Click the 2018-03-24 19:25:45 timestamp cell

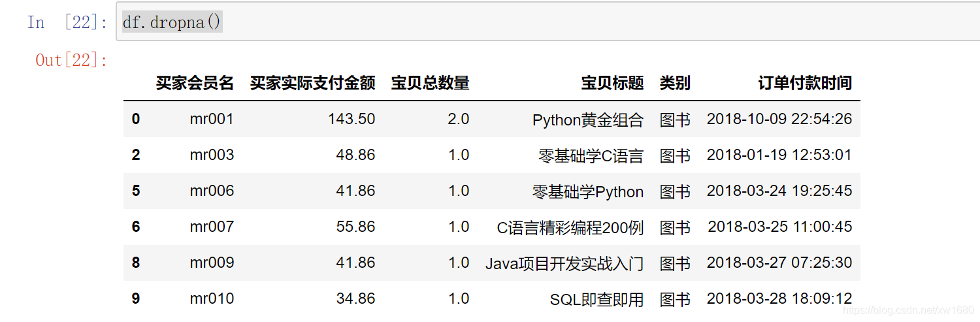coord(779,191)
